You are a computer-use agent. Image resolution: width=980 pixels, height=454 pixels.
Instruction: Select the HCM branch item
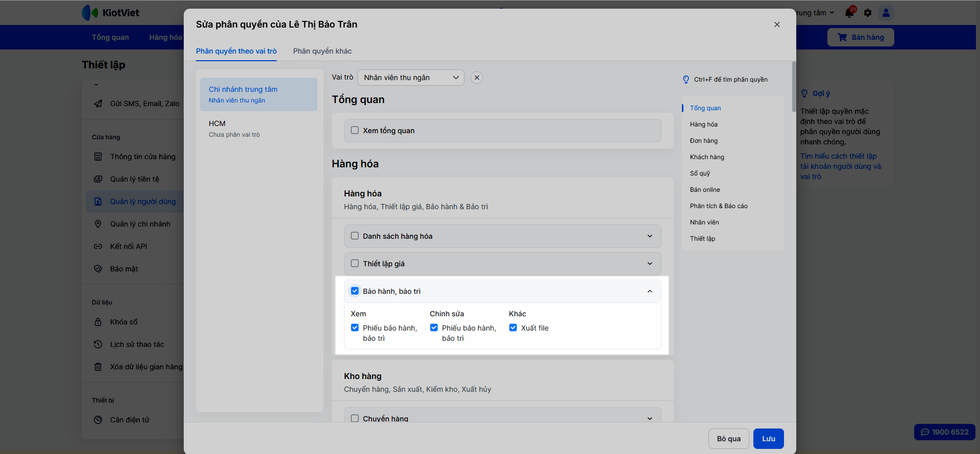coord(259,129)
